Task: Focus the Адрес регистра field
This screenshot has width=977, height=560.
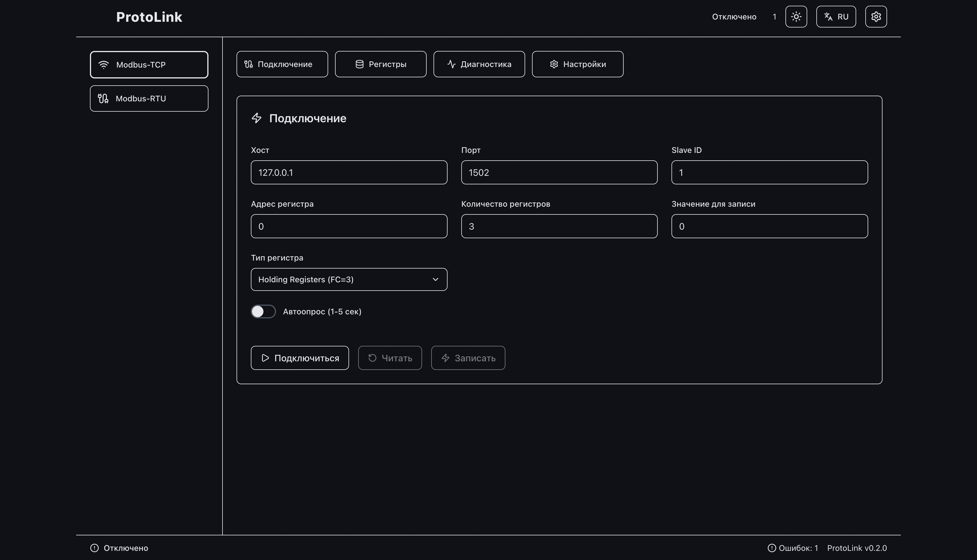Action: [x=349, y=226]
